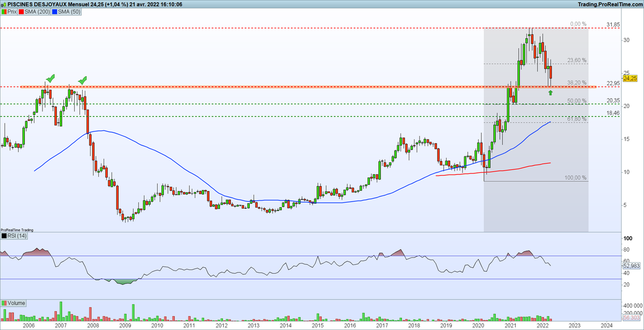Click the candlestick icon in the title bar
Screen dimensions: 644x330
click(4, 4)
